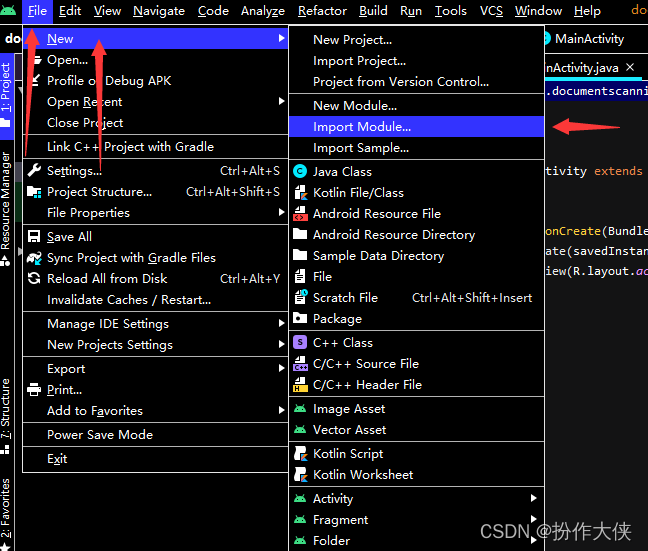Expand the New Projects Settings arrow
The width and height of the screenshot is (648, 551).
tap(281, 344)
